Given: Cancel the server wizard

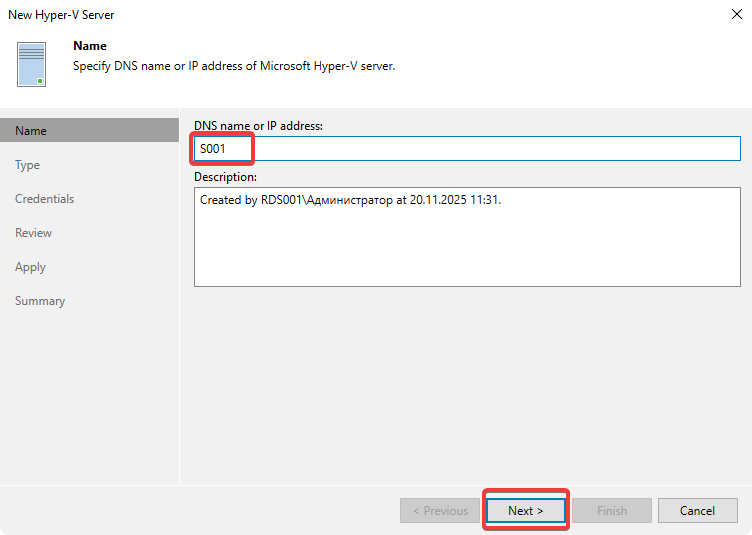Looking at the screenshot, I should tap(697, 510).
